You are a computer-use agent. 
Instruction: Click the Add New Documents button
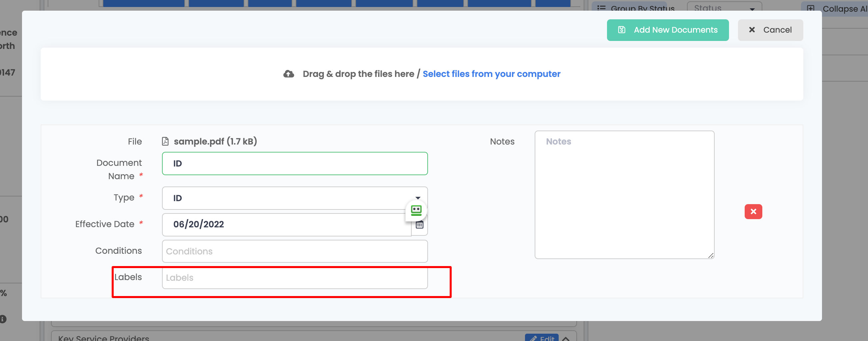click(667, 30)
